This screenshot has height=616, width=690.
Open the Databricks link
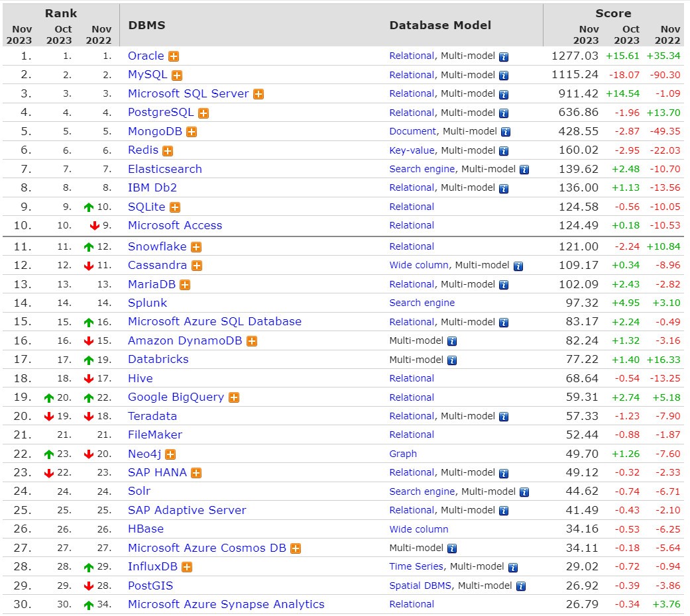(x=158, y=359)
